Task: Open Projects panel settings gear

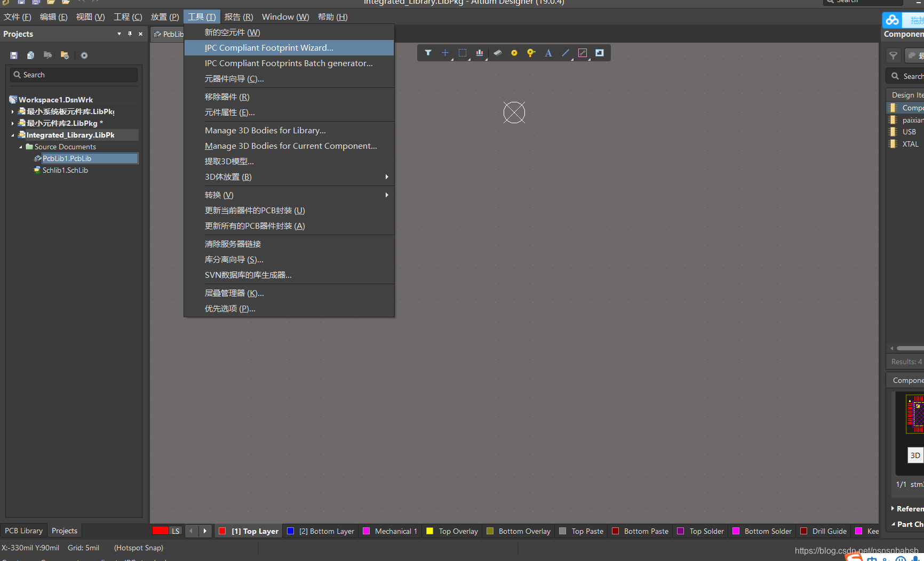Action: point(84,55)
